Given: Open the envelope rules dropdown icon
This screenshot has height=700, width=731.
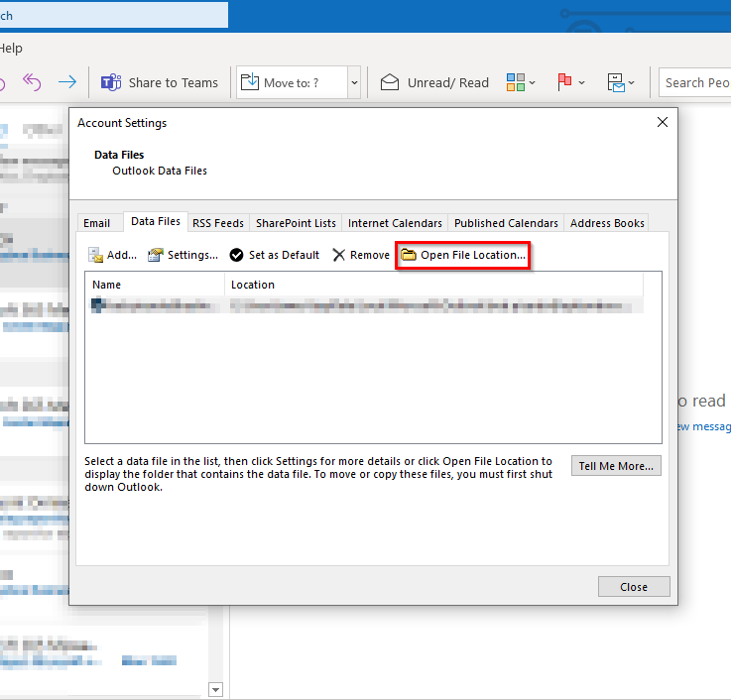Looking at the screenshot, I should click(x=621, y=82).
